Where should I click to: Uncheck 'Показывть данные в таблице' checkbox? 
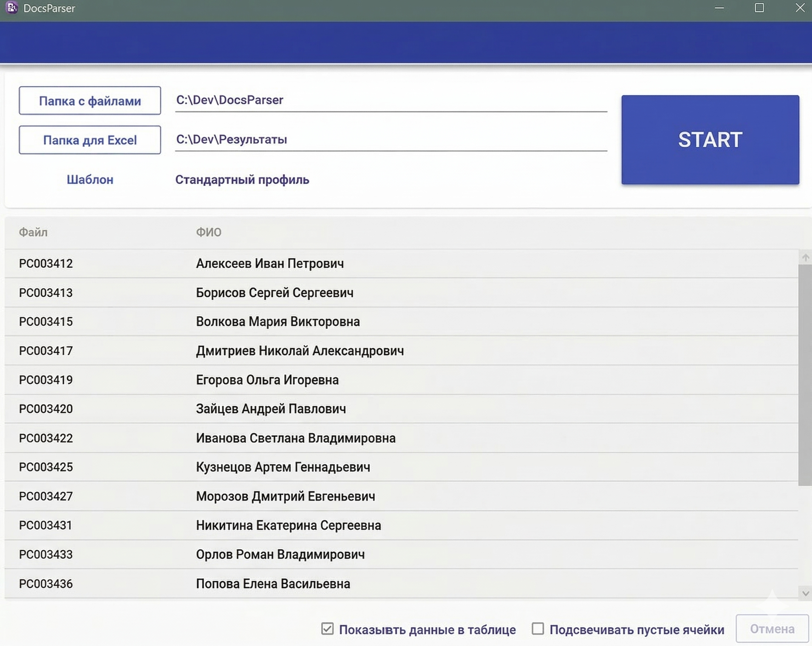point(327,628)
